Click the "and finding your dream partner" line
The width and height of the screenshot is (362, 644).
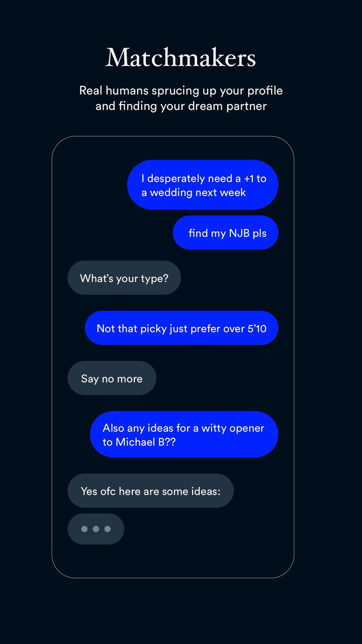pos(181,106)
